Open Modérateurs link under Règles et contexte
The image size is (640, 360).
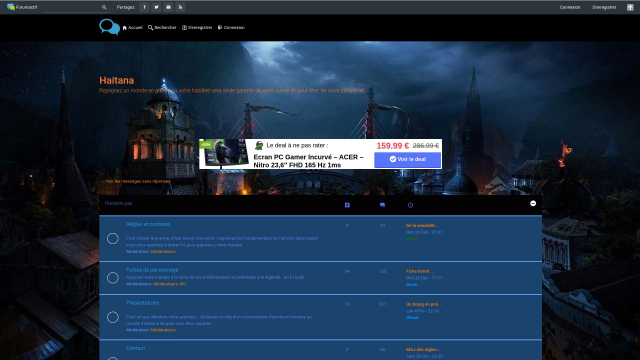(163, 251)
